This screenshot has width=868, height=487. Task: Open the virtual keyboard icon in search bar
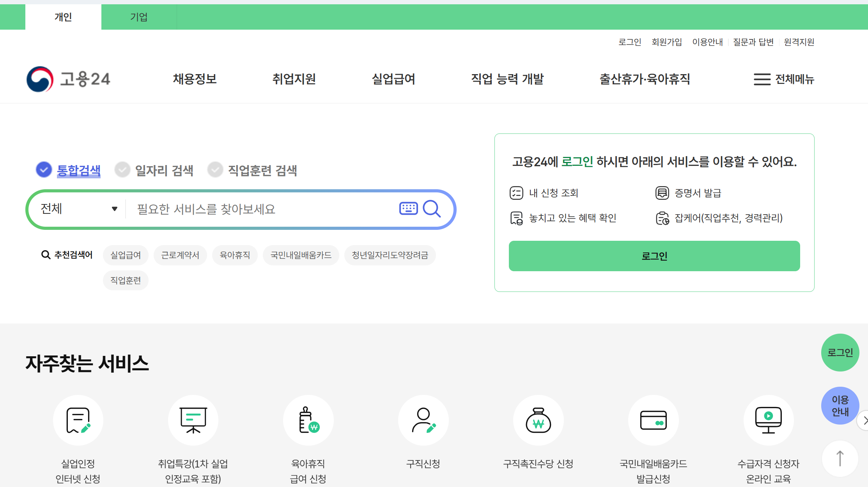[x=408, y=209]
